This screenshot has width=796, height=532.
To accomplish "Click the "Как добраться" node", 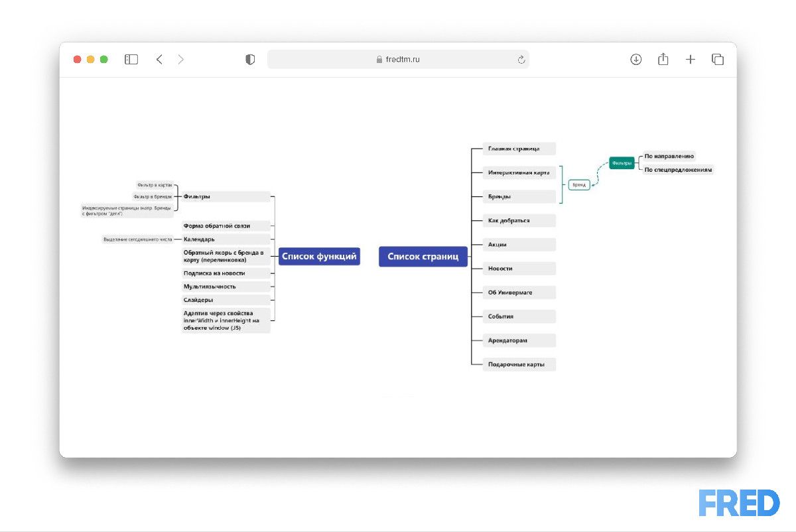I will click(x=520, y=220).
